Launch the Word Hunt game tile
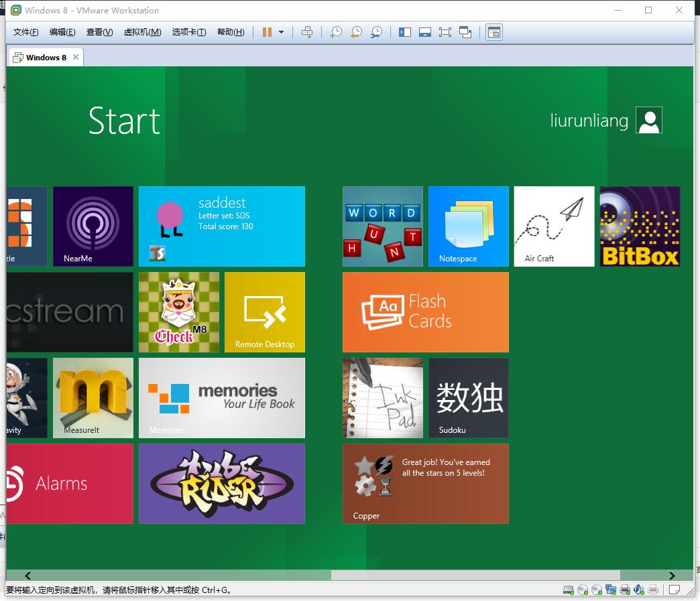Screen dimensions: 700x601 pyautogui.click(x=383, y=226)
